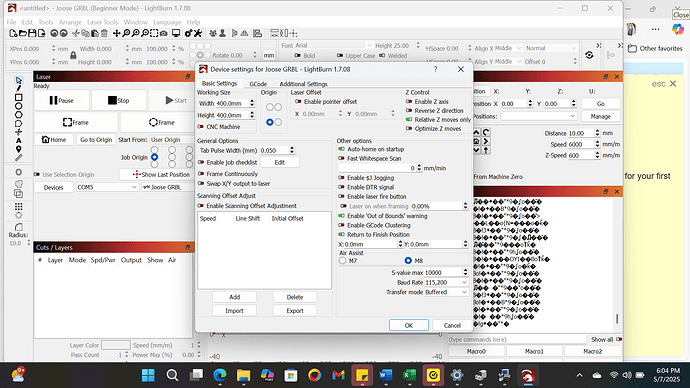
Task: Switch to the GCode tab
Action: tap(258, 84)
